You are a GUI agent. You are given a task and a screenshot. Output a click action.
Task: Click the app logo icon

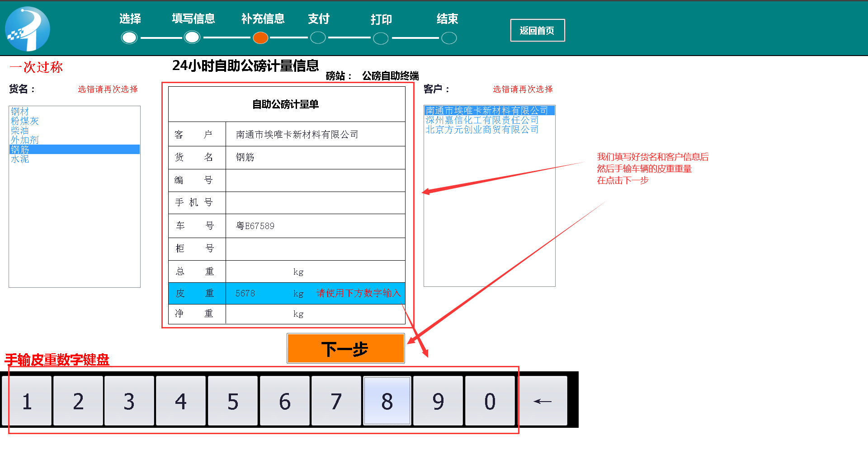point(28,28)
